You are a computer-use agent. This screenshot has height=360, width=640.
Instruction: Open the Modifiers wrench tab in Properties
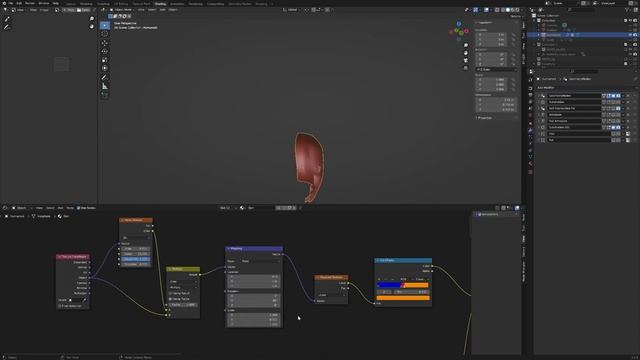(x=530, y=130)
